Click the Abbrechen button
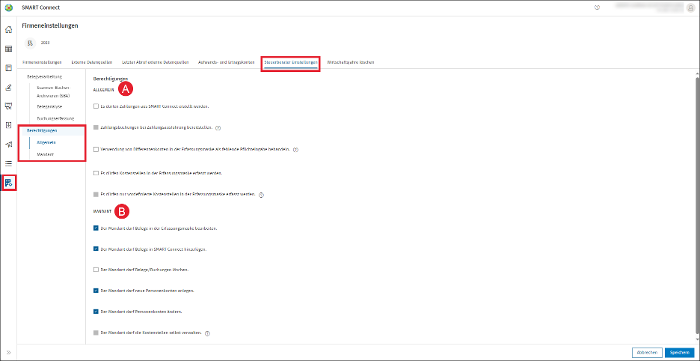The image size is (700, 361). click(x=647, y=353)
